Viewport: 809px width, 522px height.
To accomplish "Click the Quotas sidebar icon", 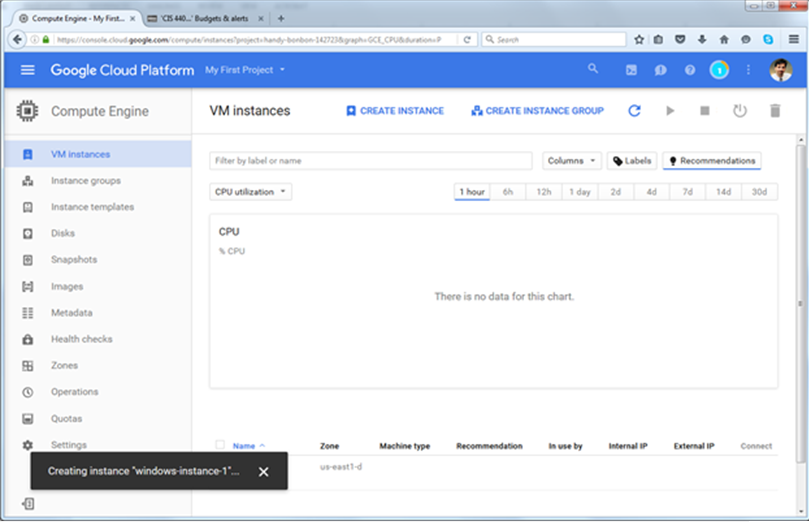I will (x=28, y=418).
